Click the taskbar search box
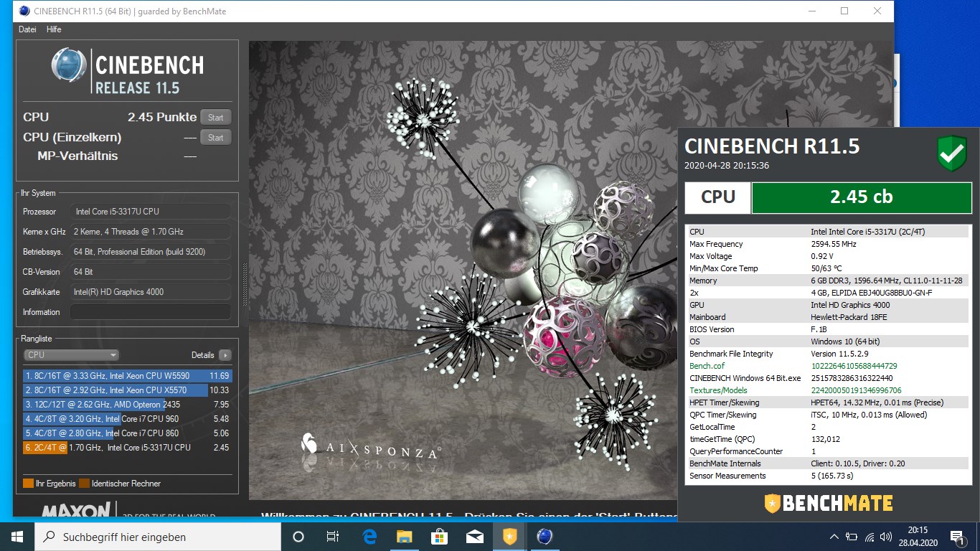 click(x=158, y=537)
